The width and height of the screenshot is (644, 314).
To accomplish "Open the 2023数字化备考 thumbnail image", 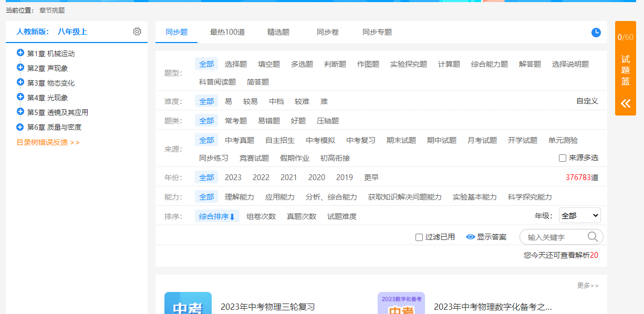I will click(x=401, y=303).
